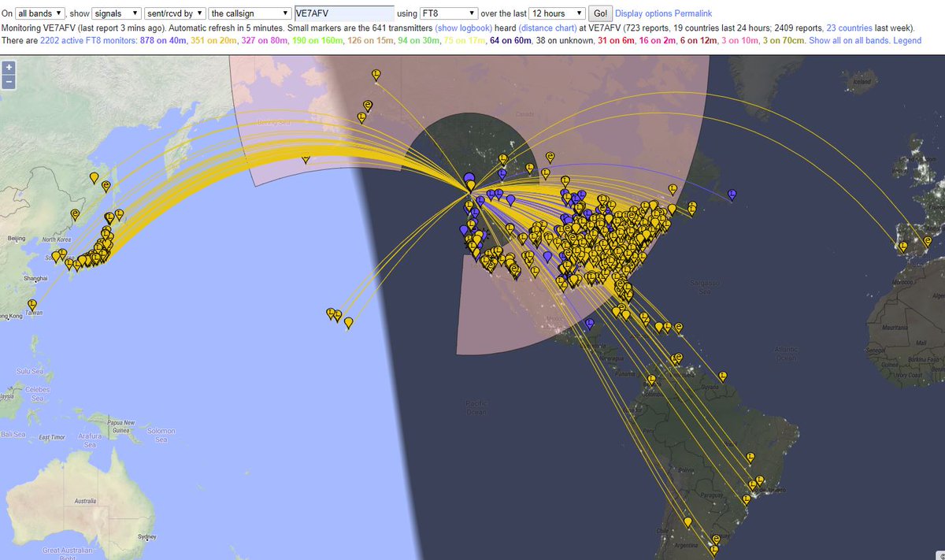This screenshot has height=560, width=945.
Task: Filter by 126 on 15m link
Action: (x=372, y=39)
